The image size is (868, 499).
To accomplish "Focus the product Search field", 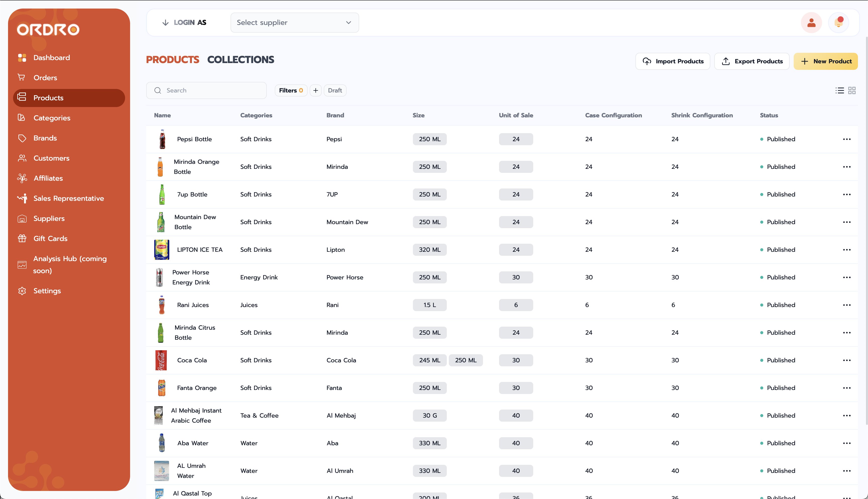I will (206, 90).
